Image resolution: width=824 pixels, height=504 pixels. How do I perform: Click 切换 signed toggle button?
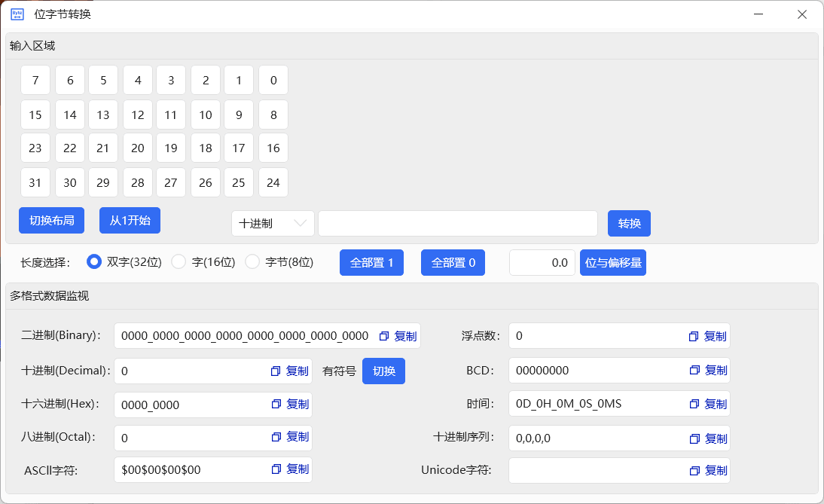pos(383,371)
